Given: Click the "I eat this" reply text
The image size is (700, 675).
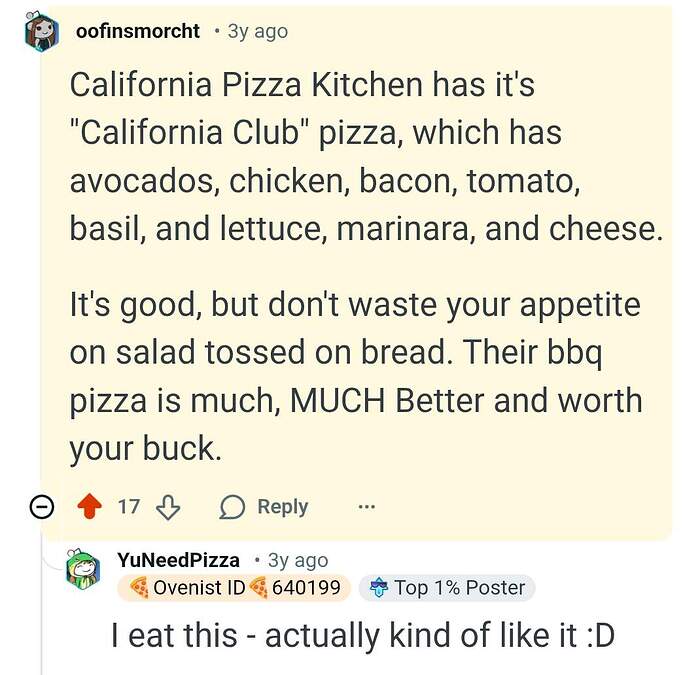Looking at the screenshot, I should (363, 636).
